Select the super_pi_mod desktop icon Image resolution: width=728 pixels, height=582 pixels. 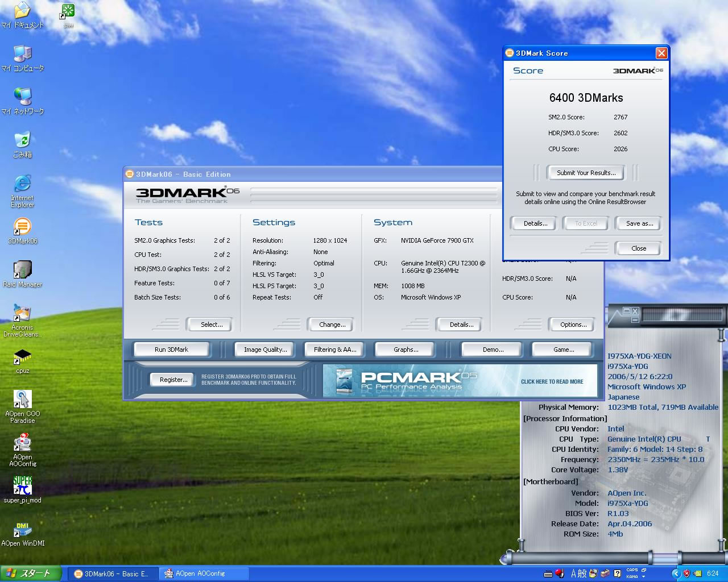point(22,490)
